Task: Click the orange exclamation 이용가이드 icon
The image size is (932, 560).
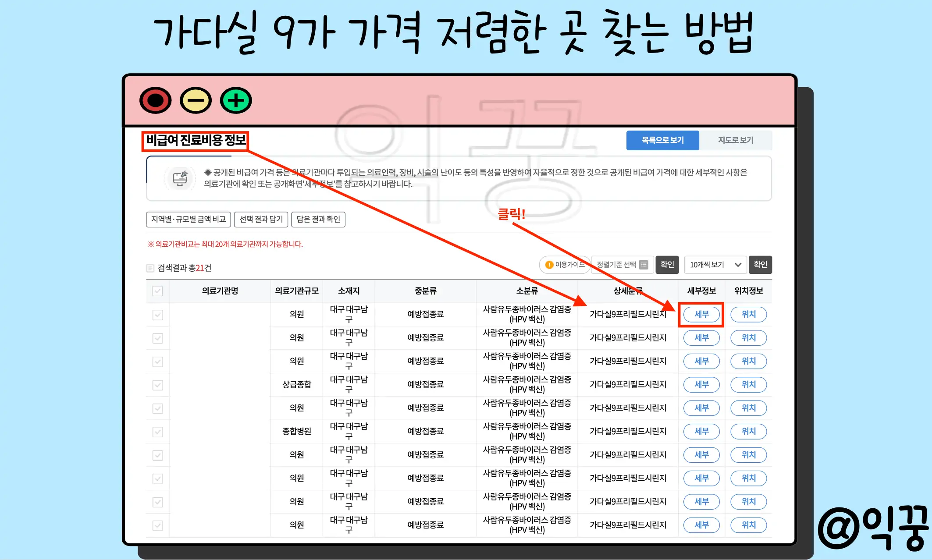Action: tap(549, 265)
